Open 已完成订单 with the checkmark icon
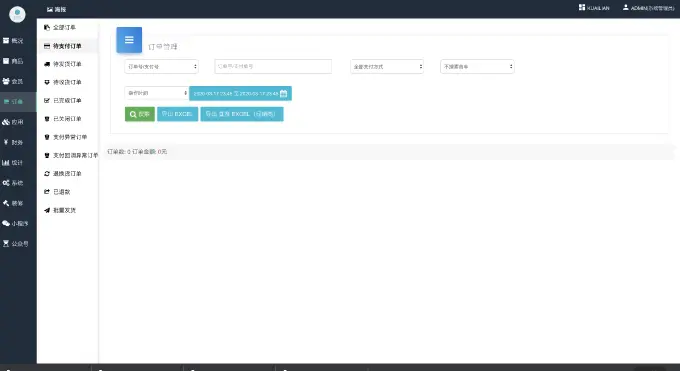 (63, 101)
